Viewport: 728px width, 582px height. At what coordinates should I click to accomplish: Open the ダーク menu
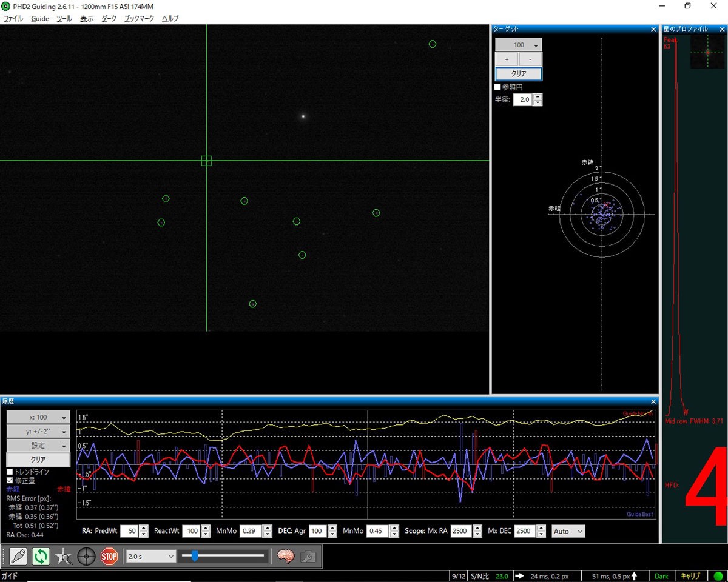(109, 19)
